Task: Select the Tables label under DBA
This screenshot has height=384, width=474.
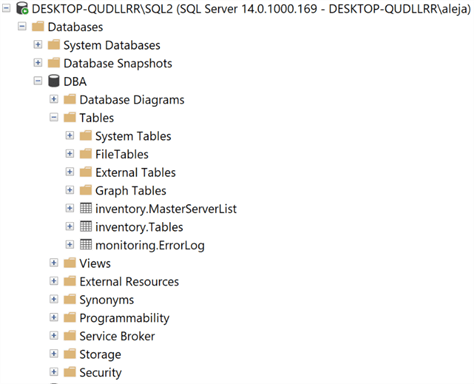Action: [x=97, y=118]
